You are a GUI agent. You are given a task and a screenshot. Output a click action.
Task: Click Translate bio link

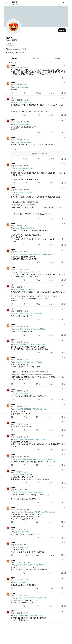(10, 46)
